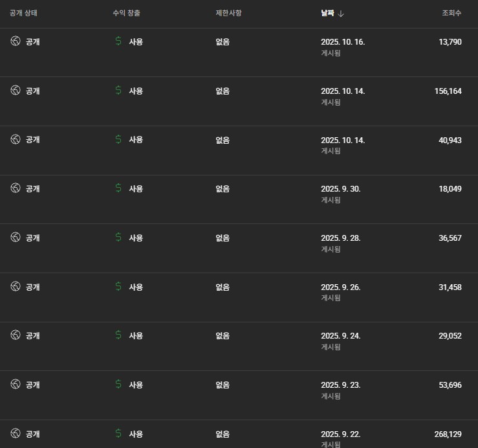
Task: Click the dollar icon in the 53,696 views row
Action: (x=118, y=385)
